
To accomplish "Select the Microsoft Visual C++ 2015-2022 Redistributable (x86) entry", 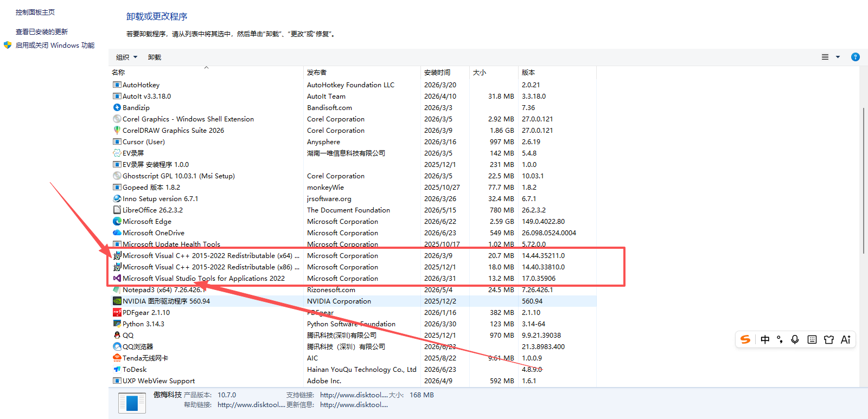I will coord(353,267).
